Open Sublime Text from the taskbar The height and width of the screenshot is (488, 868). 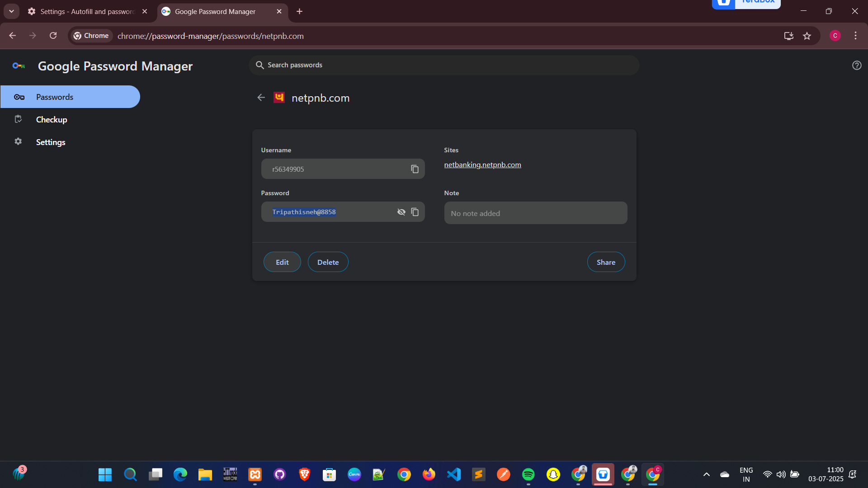click(x=478, y=474)
